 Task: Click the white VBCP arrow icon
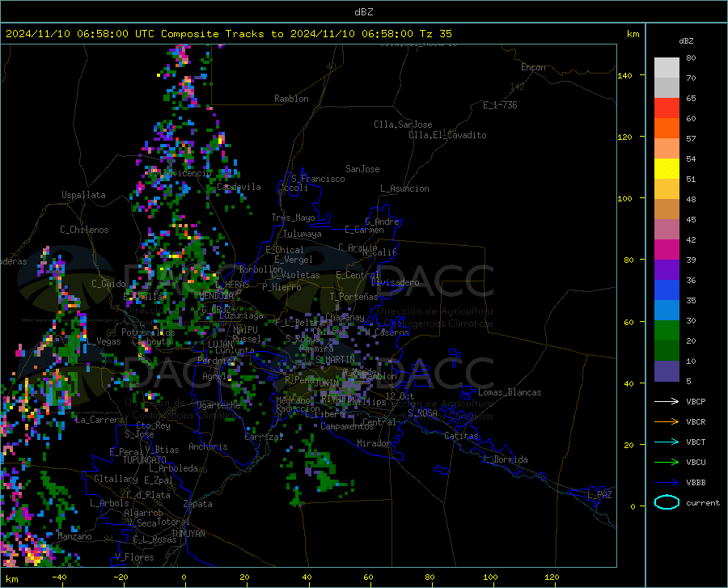click(667, 401)
